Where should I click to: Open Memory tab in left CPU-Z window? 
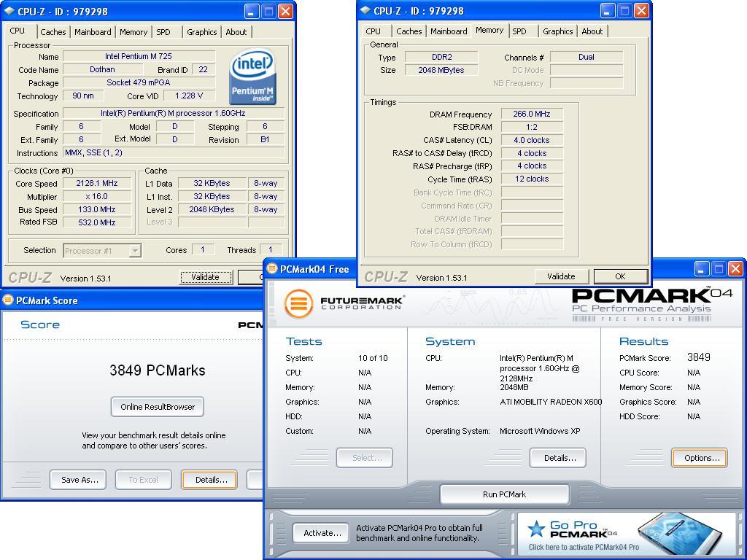pyautogui.click(x=133, y=32)
